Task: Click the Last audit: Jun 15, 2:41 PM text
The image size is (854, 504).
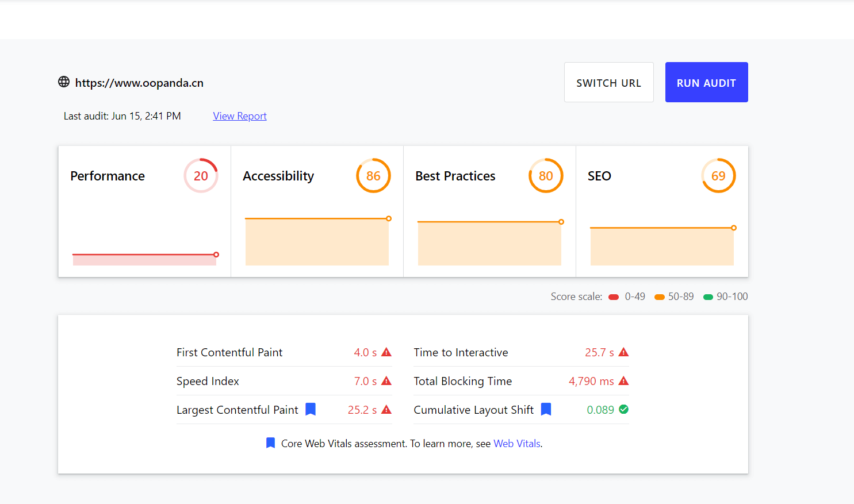Action: tap(122, 116)
